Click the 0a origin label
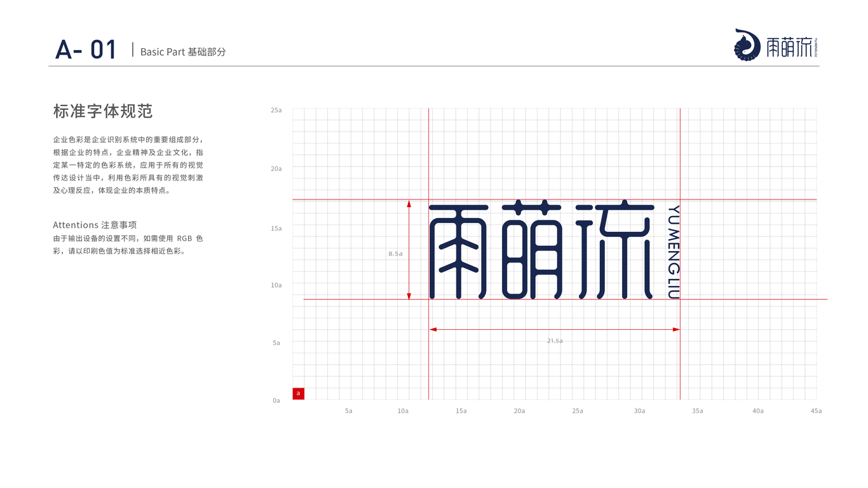Viewport: 868px width, 488px height. [x=276, y=400]
